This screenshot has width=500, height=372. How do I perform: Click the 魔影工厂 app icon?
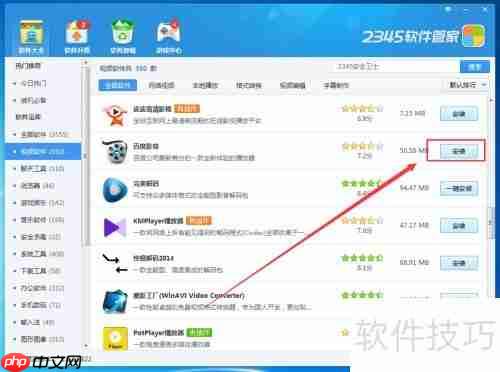115,301
